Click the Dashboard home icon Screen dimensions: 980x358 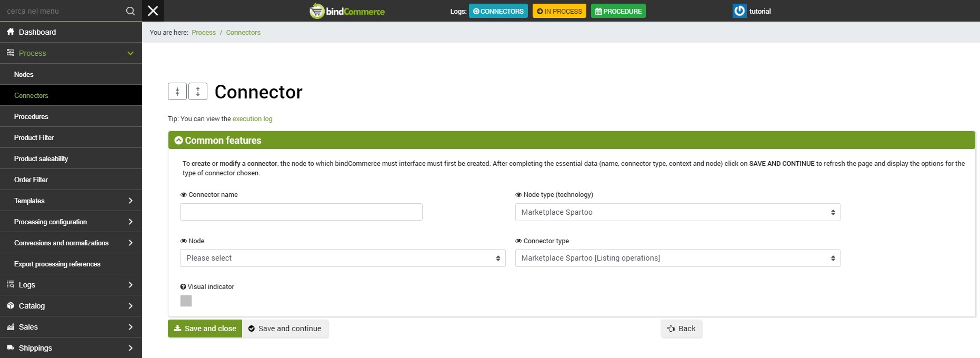click(11, 32)
